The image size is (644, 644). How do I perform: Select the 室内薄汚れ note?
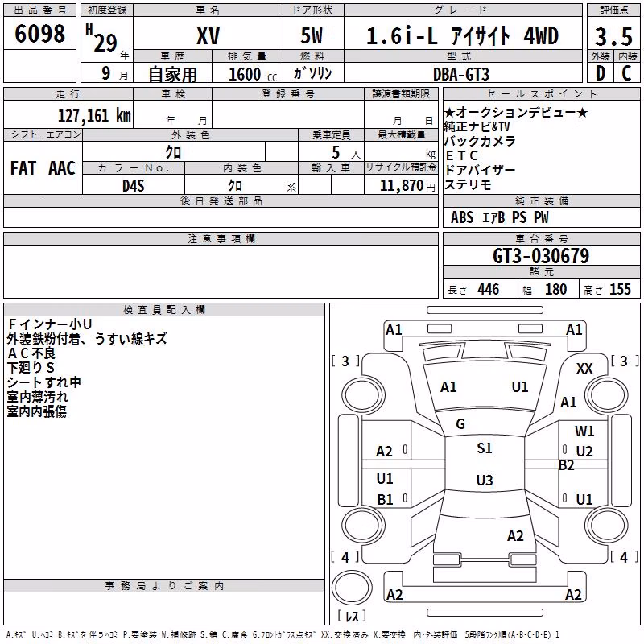click(x=37, y=396)
